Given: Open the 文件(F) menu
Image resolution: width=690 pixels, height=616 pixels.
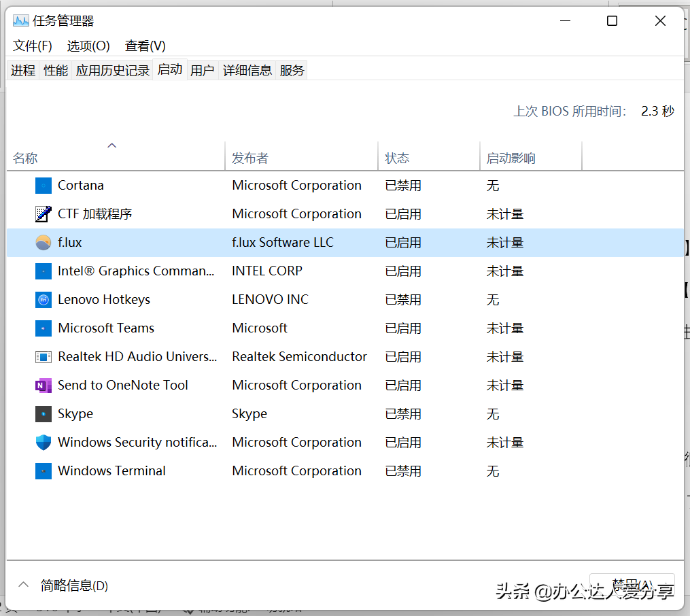Looking at the screenshot, I should tap(33, 46).
